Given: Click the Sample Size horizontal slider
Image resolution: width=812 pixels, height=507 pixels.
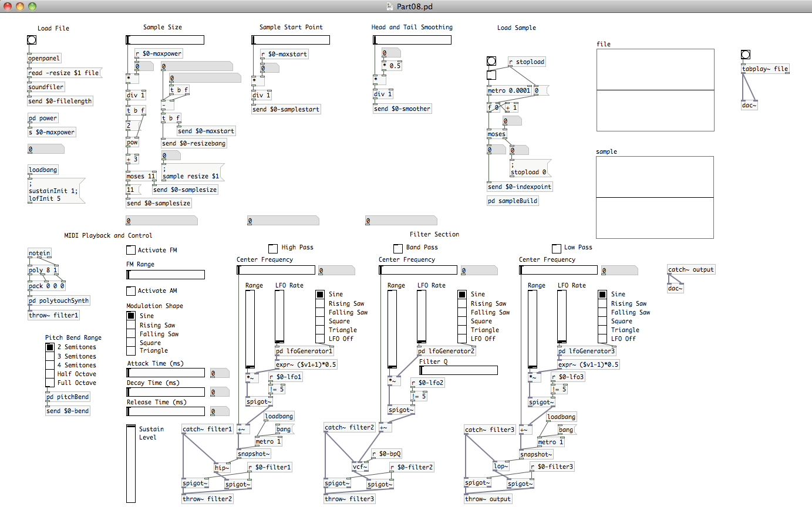Looking at the screenshot, I should [165, 40].
